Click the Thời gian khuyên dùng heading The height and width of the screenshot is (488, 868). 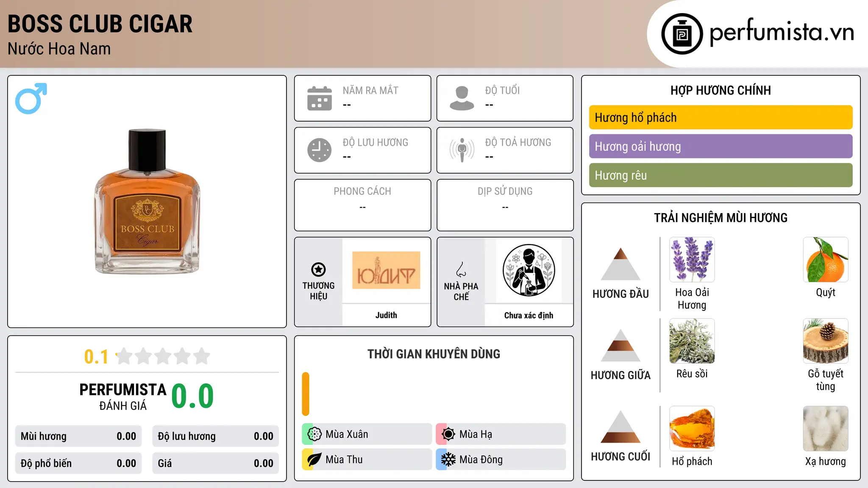(434, 354)
